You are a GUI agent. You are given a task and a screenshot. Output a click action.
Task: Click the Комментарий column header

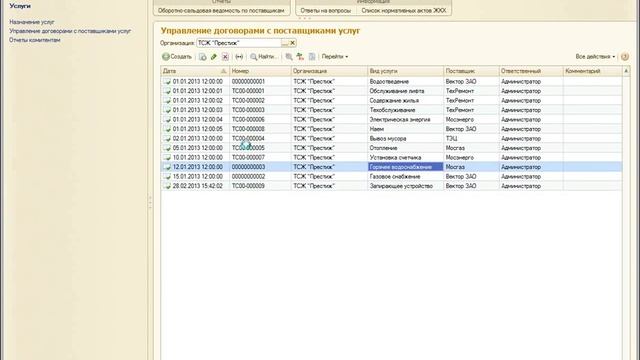[593, 71]
